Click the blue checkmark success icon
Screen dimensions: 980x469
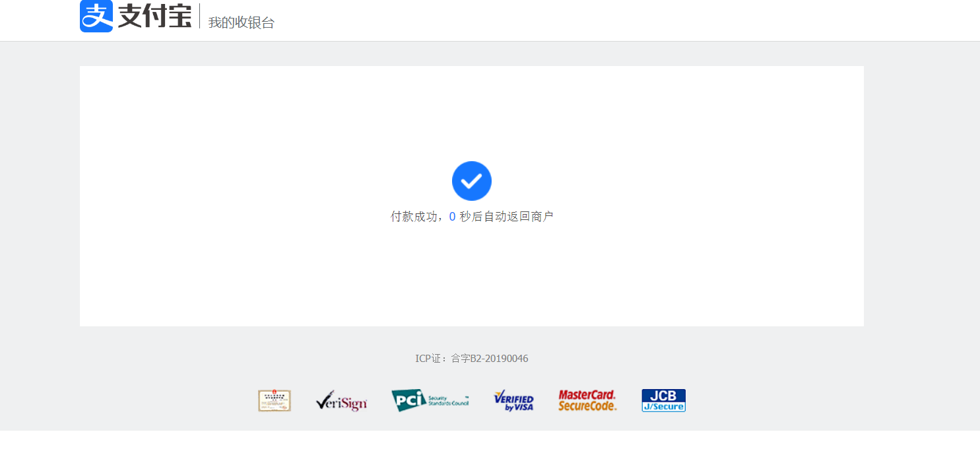pos(472,181)
